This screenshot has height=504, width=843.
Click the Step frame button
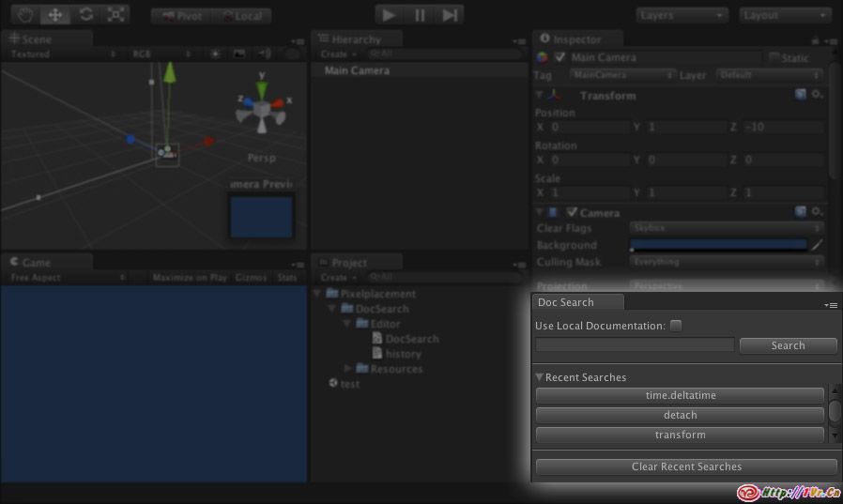(451, 15)
